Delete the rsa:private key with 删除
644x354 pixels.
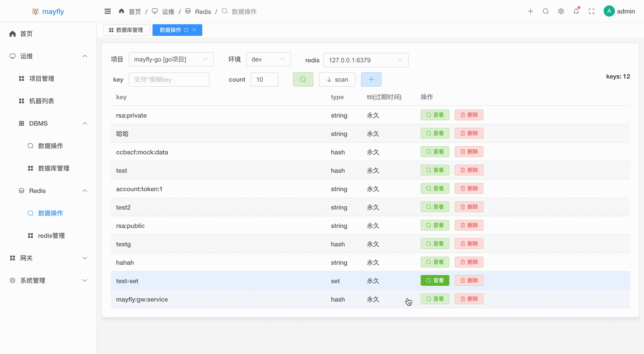point(469,115)
